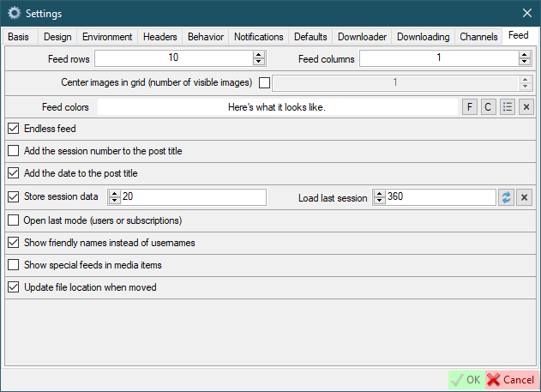Click the Settings gear icon in title bar

14,13
